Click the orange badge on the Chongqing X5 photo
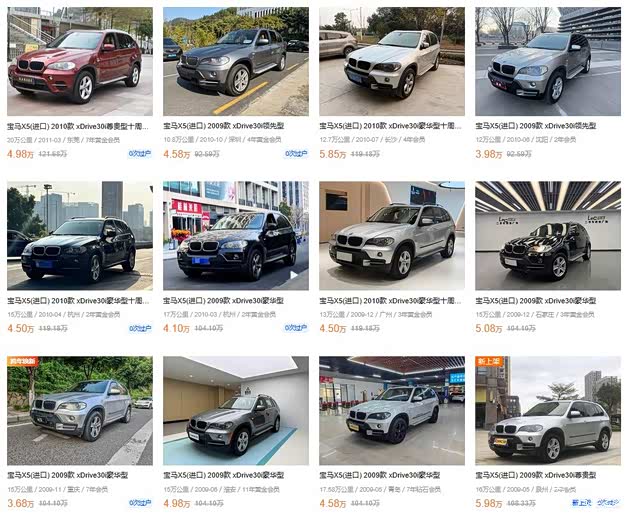Viewport: 630px width, 514px height. click(x=22, y=361)
